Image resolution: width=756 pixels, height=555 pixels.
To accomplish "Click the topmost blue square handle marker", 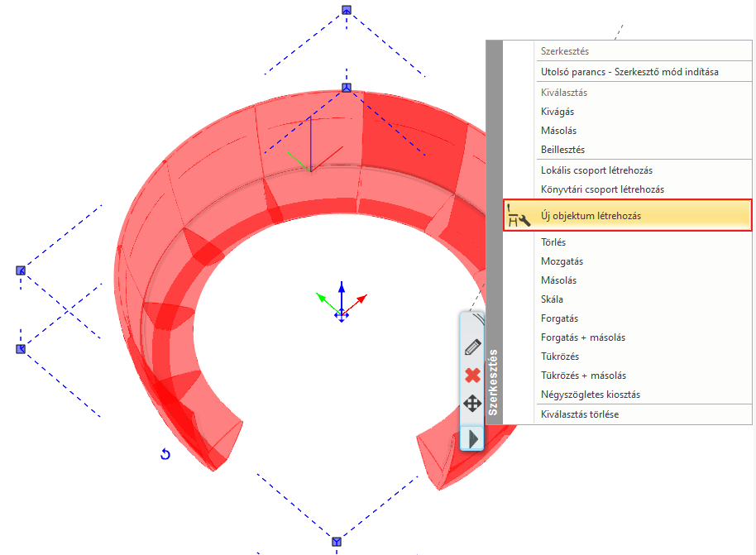I will point(347,11).
